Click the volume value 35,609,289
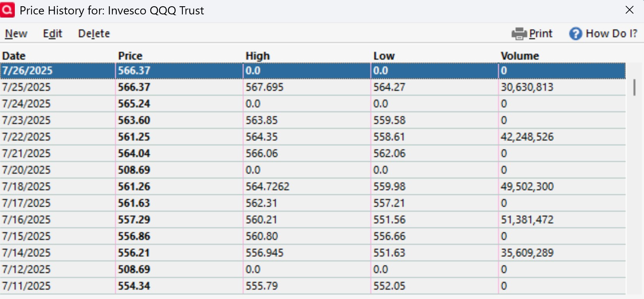Viewport: 644px width, 299px height. (x=527, y=253)
